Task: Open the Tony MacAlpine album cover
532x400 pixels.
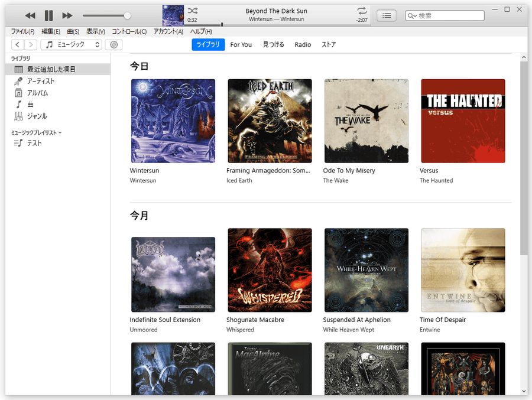Action: (x=270, y=369)
